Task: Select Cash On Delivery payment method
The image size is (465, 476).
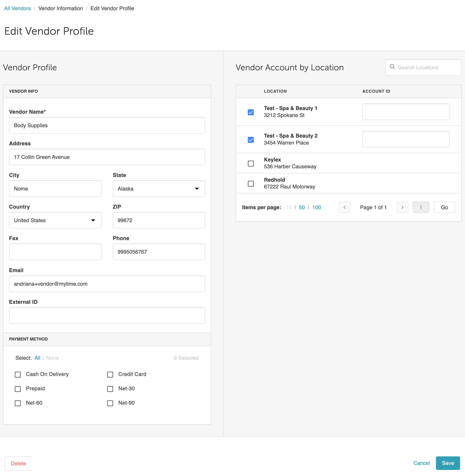Action: pyautogui.click(x=18, y=374)
